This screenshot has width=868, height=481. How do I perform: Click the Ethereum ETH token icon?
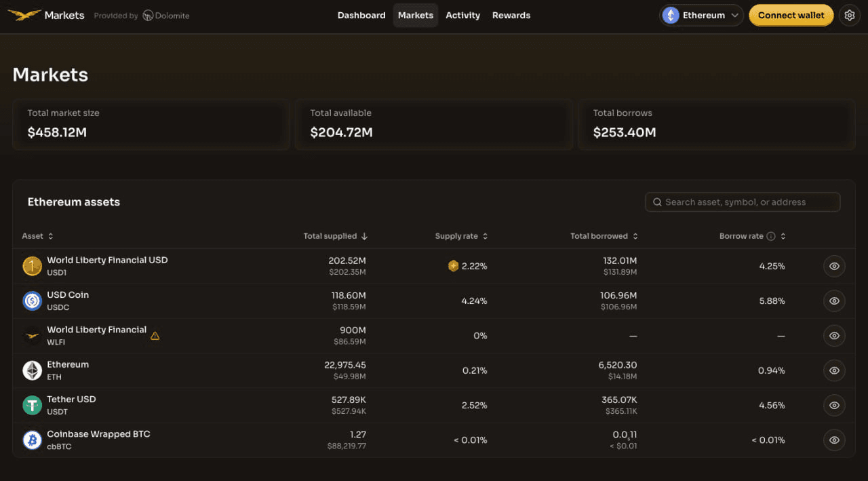click(x=32, y=370)
